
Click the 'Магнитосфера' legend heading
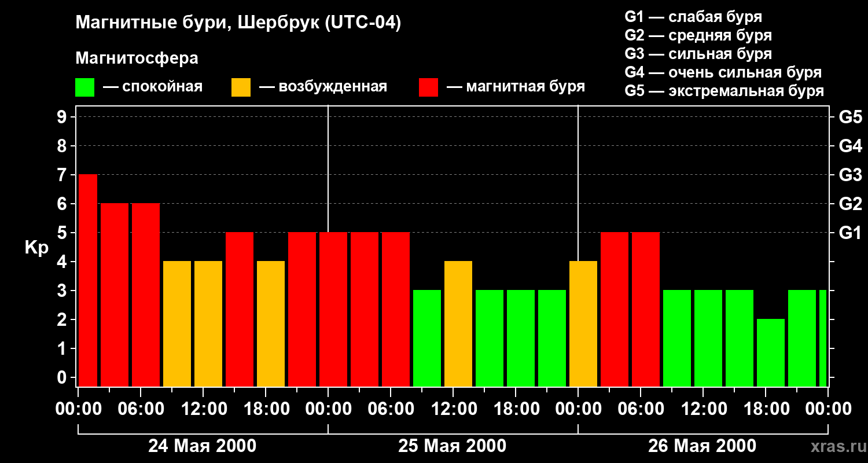[x=137, y=58]
